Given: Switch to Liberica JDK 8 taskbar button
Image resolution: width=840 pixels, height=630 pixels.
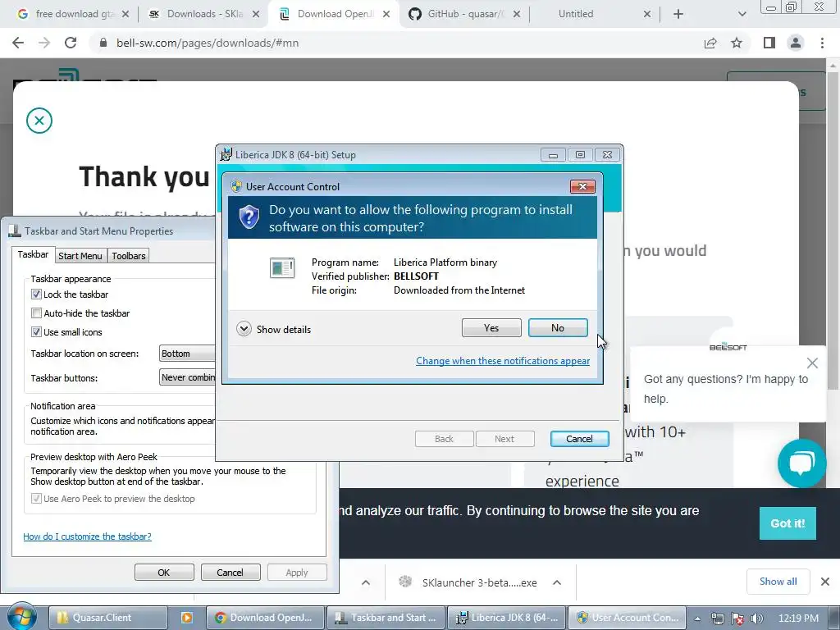Looking at the screenshot, I should (x=506, y=618).
